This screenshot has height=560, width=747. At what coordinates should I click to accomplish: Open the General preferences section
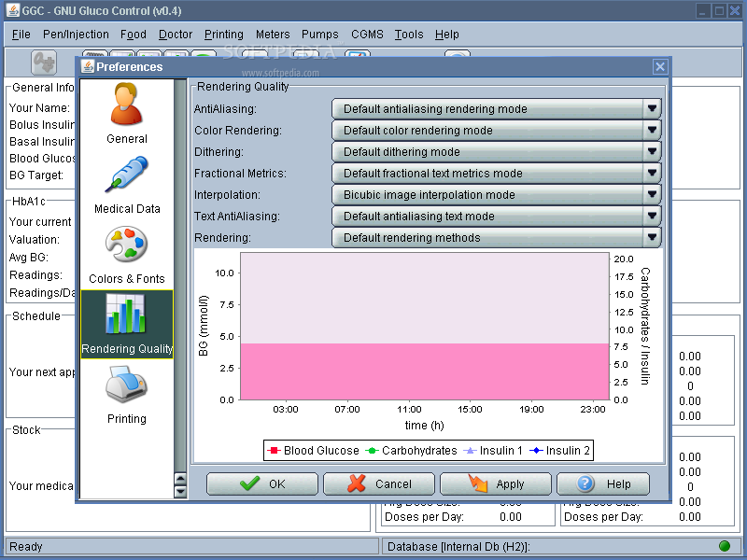[x=126, y=113]
